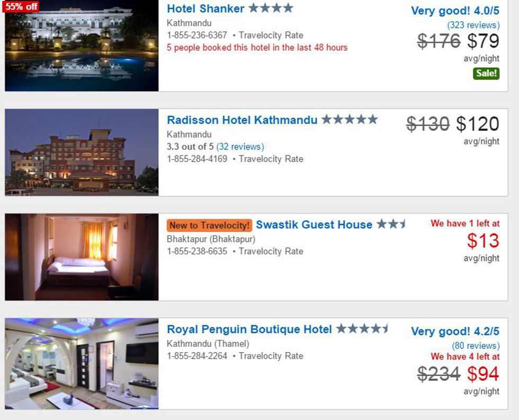Viewport: 519px width, 420px height.
Task: Click the Very good! 4.0/5 rating
Action: (455, 11)
